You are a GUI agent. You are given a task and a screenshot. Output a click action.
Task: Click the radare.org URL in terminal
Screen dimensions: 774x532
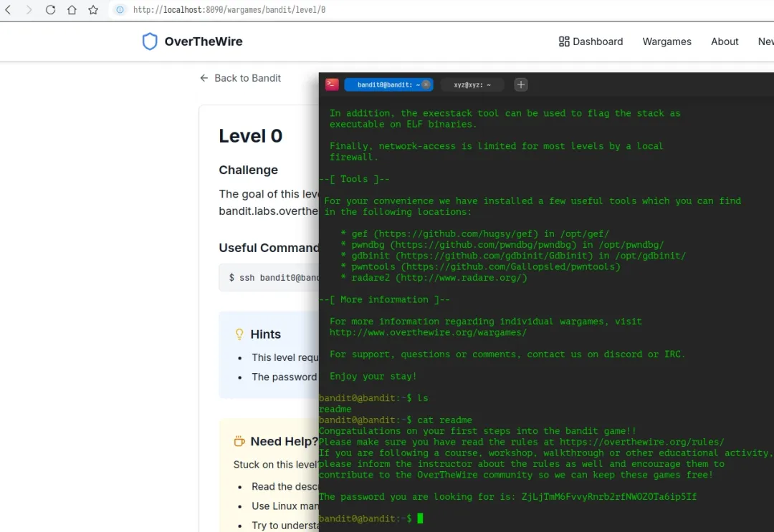(x=461, y=278)
